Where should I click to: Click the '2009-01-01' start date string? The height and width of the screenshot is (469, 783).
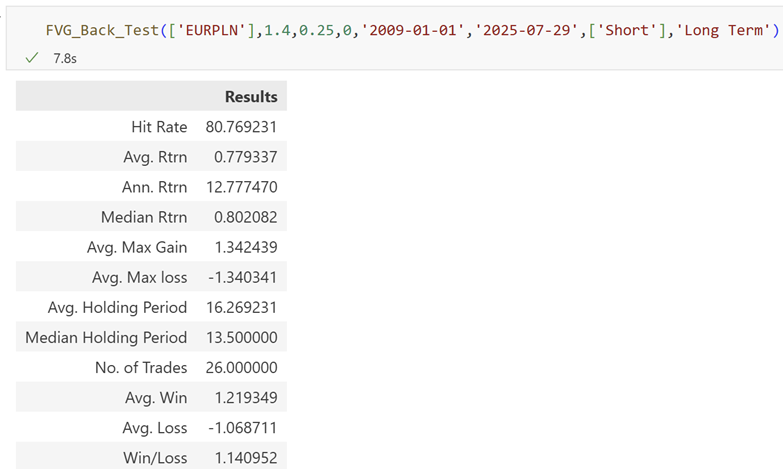coord(412,30)
